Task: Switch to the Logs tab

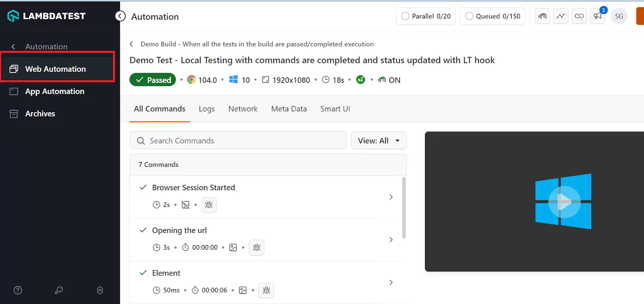Action: 207,109
